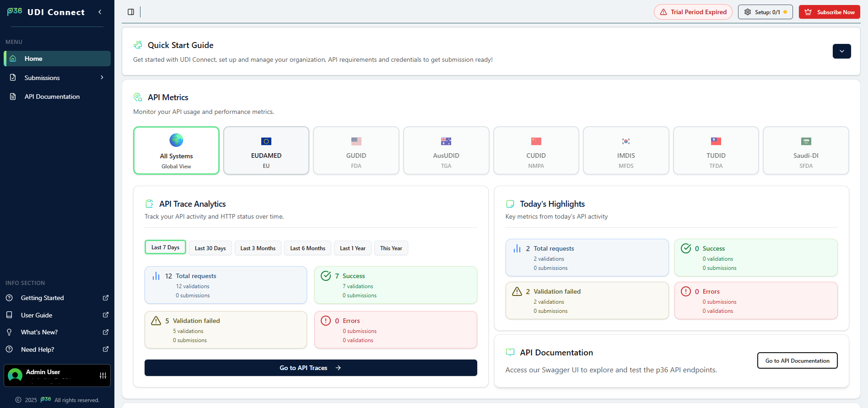Select the This Year range

click(x=391, y=248)
